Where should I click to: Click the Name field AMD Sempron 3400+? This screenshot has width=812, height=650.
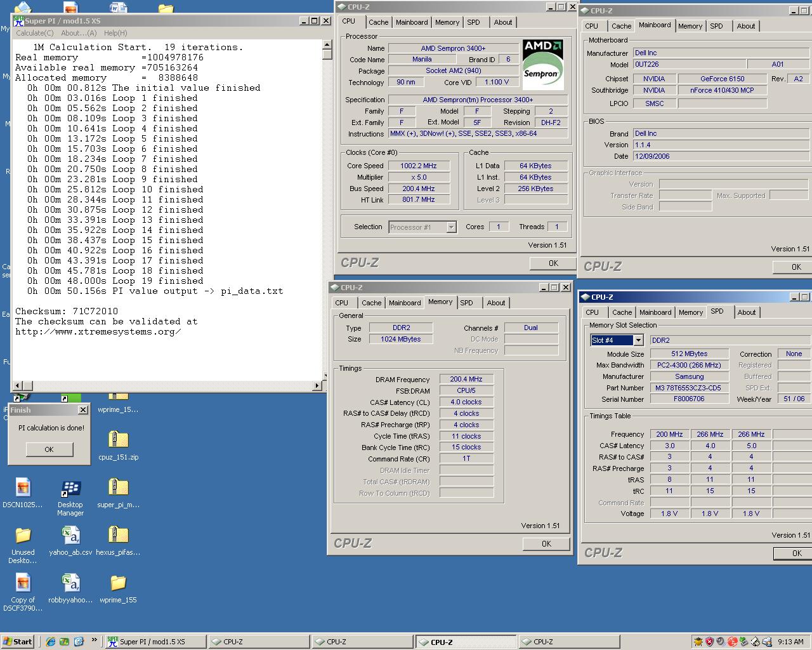pos(453,48)
